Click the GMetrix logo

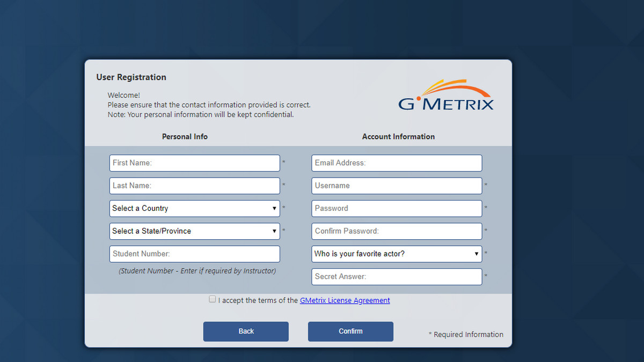pos(446,95)
